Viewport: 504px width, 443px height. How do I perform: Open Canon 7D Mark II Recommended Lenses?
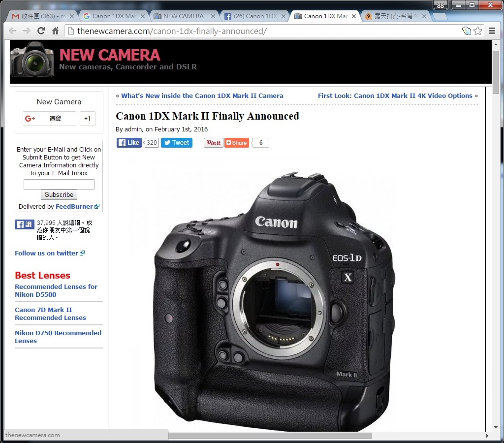tap(51, 314)
